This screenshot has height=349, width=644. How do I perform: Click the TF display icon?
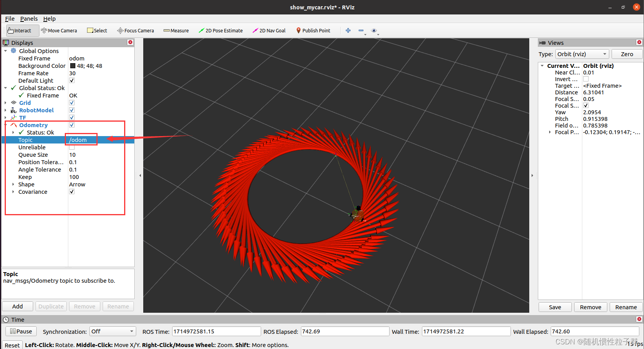point(14,117)
